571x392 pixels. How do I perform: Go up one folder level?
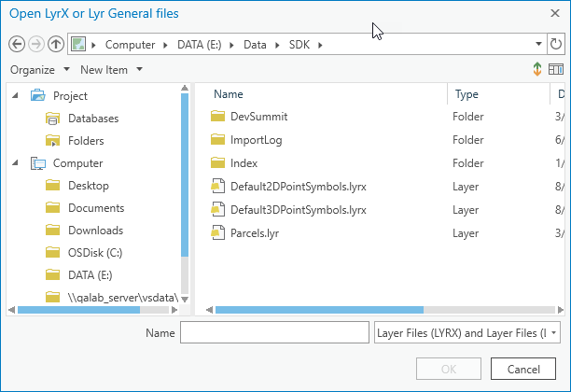coord(55,44)
